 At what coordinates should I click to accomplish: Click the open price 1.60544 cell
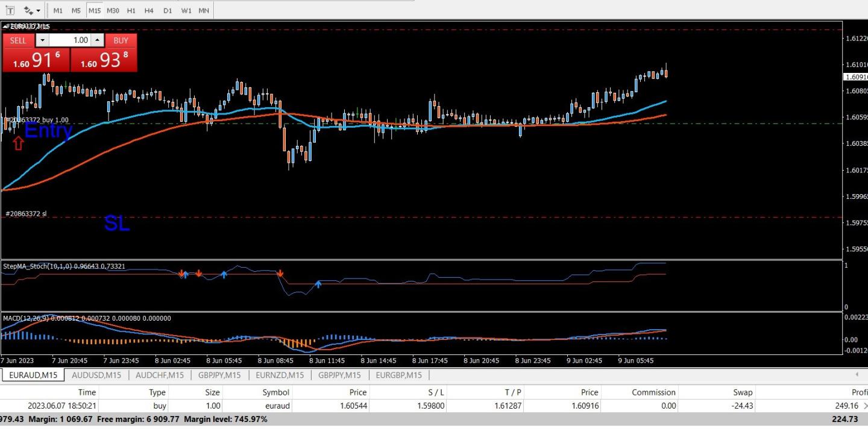(353, 406)
